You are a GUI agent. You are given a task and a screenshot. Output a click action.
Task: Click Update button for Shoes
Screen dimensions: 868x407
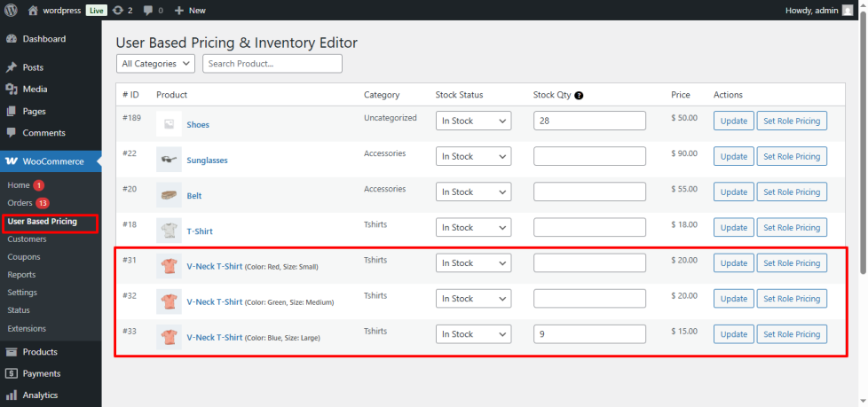(x=733, y=121)
